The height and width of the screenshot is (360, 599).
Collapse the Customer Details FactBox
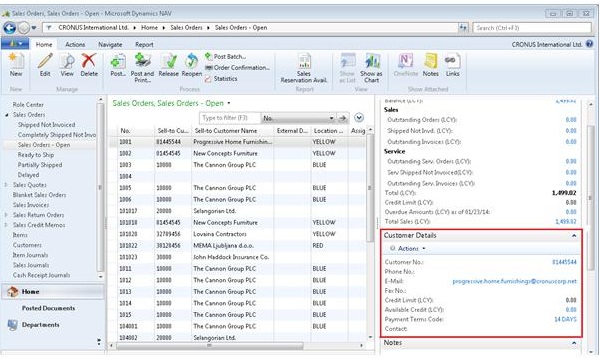coord(574,236)
